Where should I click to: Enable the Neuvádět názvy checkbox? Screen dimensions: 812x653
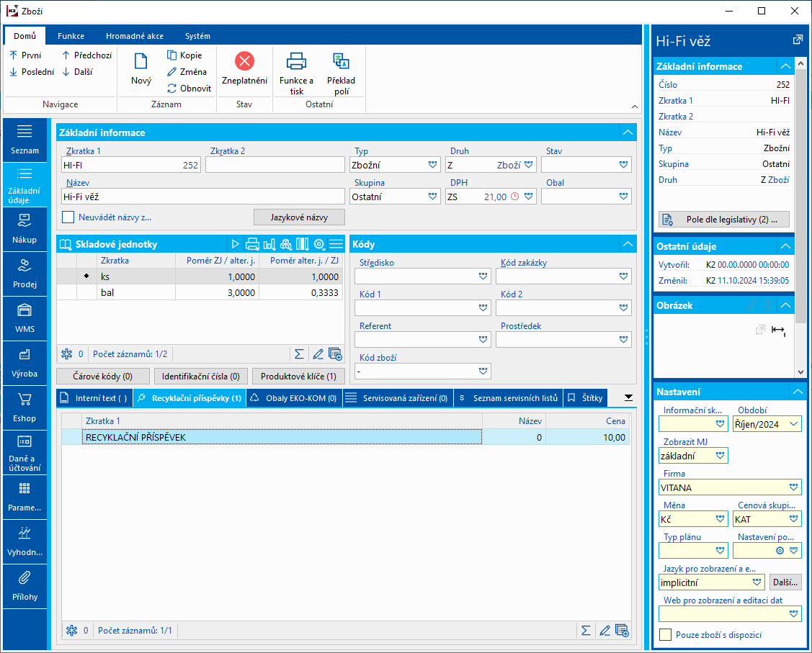(x=68, y=217)
